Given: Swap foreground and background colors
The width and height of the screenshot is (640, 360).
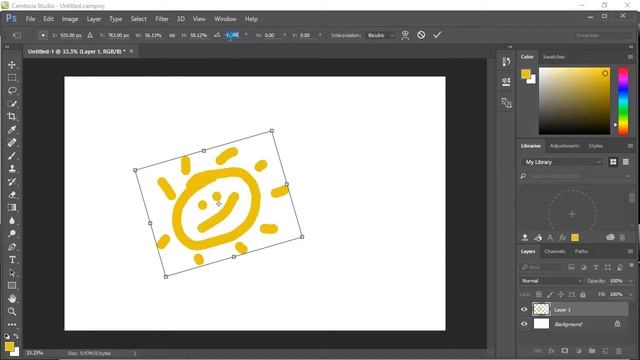Looking at the screenshot, I should pos(16,336).
